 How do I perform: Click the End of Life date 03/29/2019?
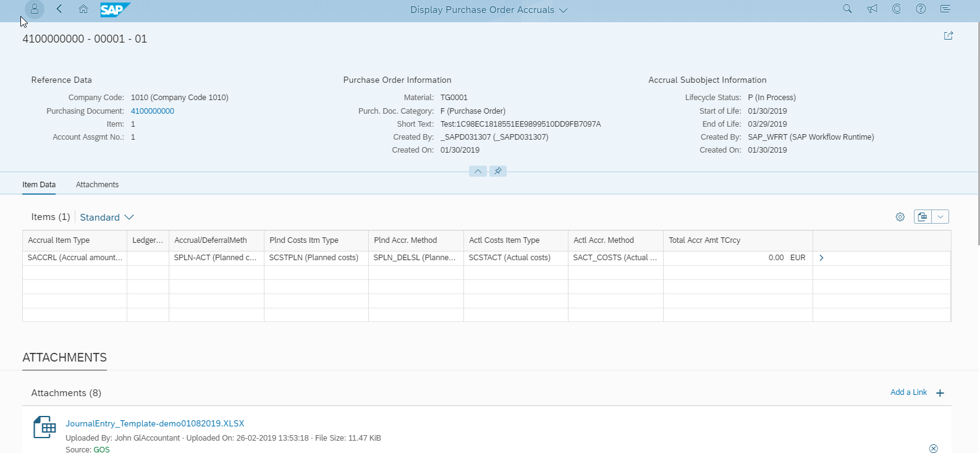click(767, 124)
